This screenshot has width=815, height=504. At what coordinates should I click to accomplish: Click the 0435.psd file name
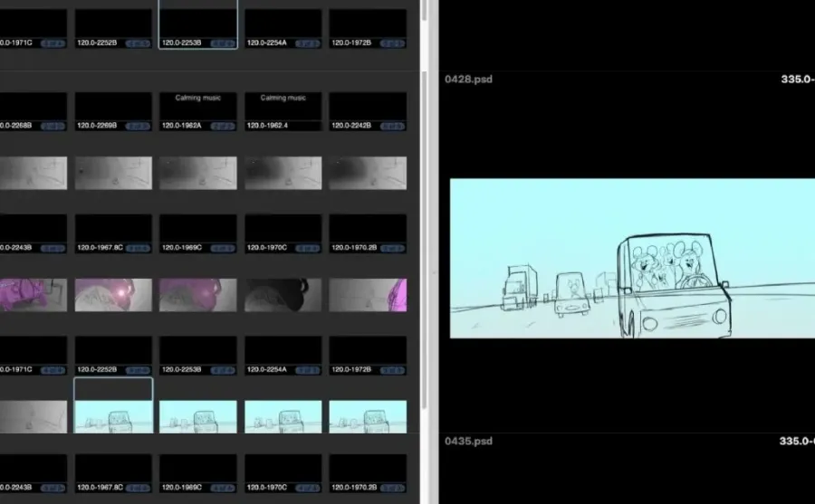pyautogui.click(x=468, y=442)
